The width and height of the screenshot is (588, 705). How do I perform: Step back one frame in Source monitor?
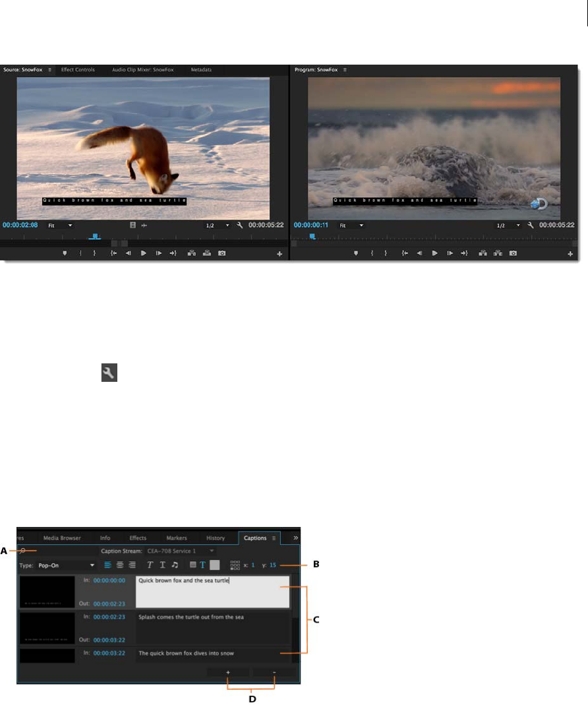[128, 253]
